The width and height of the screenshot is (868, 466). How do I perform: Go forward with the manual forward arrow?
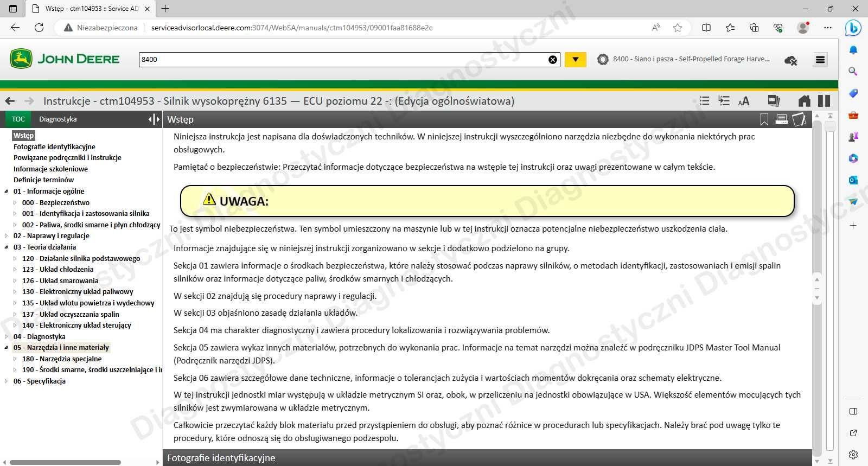pyautogui.click(x=29, y=101)
